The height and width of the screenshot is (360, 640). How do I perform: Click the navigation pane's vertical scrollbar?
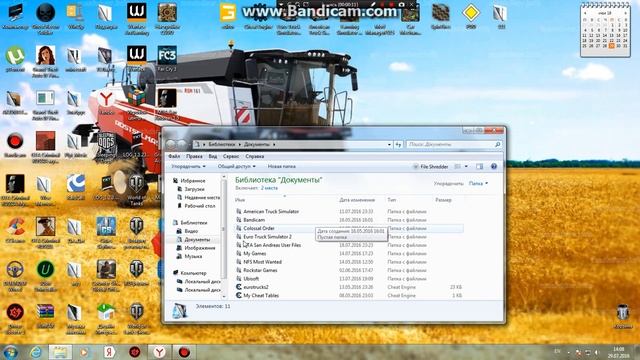(x=224, y=237)
